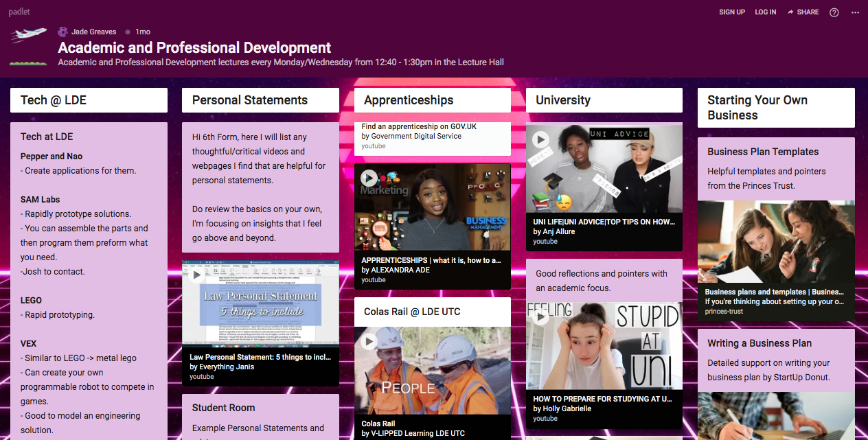Click LOG IN in the header
This screenshot has width=868, height=440.
[x=766, y=12]
